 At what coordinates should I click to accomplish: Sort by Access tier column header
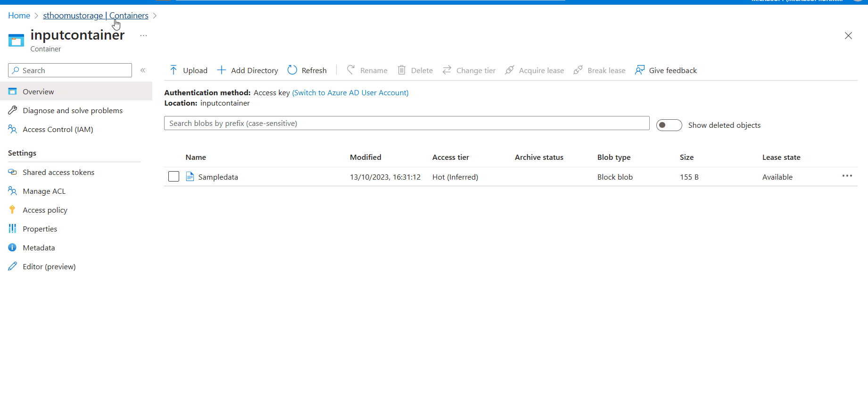click(x=451, y=157)
